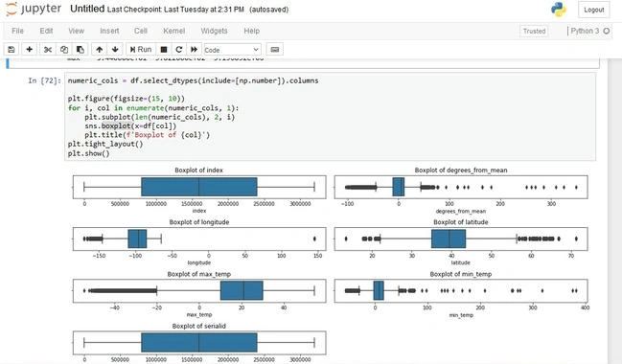Viewport: 622px width, 364px height.
Task: Interrupt the kernel with the stop icon
Action: click(164, 50)
